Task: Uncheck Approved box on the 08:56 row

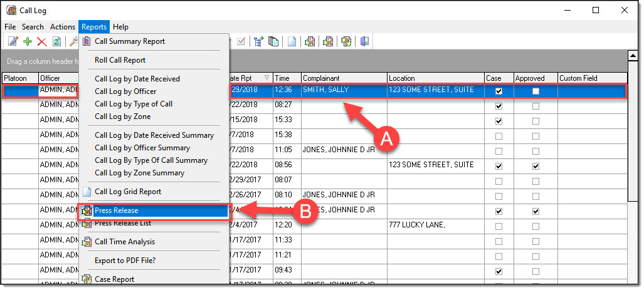Action: point(536,166)
